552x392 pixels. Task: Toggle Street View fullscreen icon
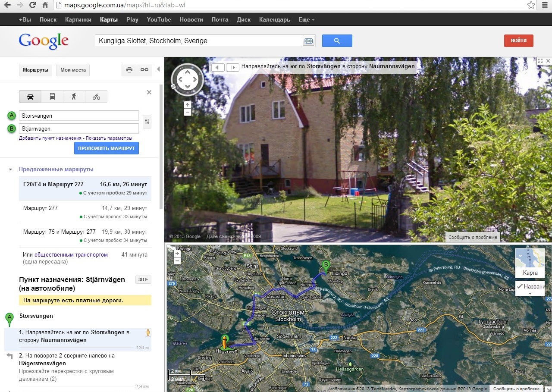tap(540, 61)
